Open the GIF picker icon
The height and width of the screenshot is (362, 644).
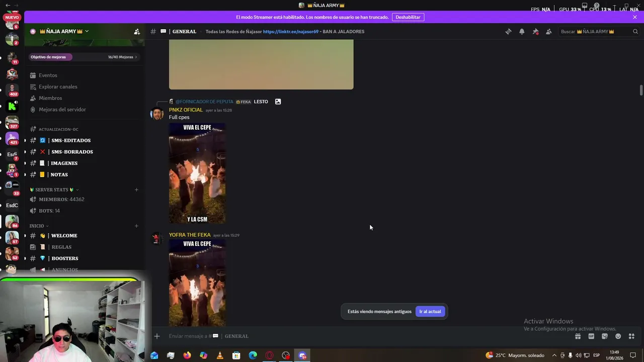(x=591, y=336)
